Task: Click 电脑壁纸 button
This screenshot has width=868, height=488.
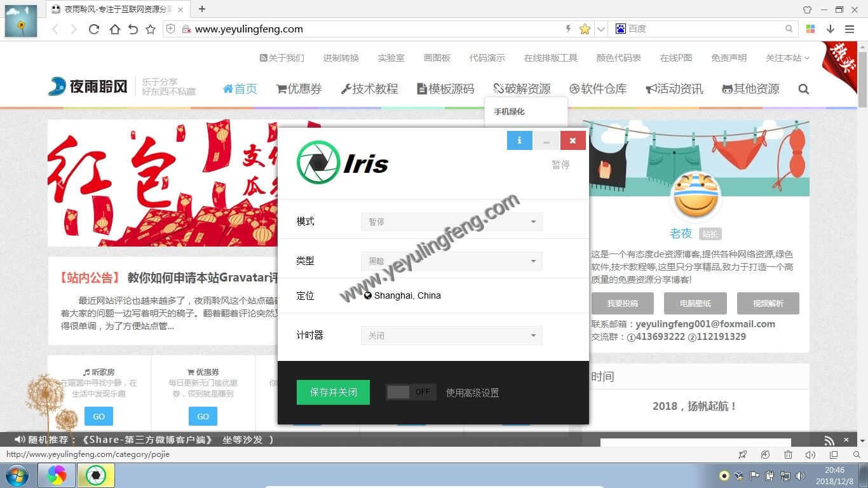Action: click(x=695, y=304)
